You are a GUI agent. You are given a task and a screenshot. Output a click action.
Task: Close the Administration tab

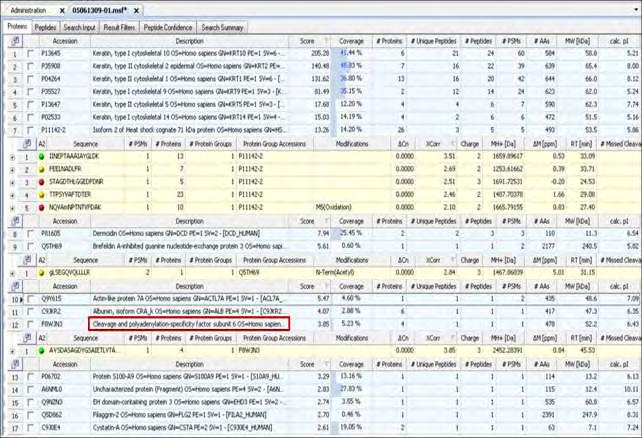pos(62,11)
